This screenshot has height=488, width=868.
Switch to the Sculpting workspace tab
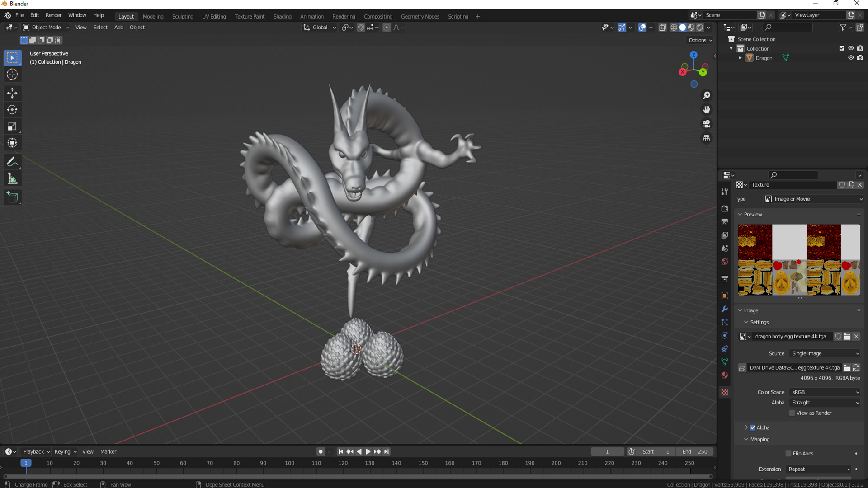(x=183, y=16)
